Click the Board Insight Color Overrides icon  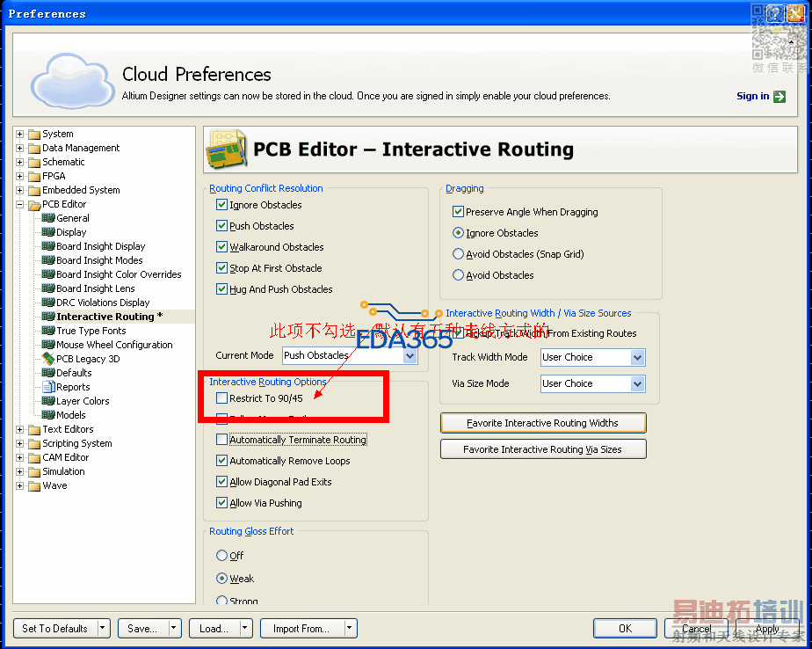[48, 274]
